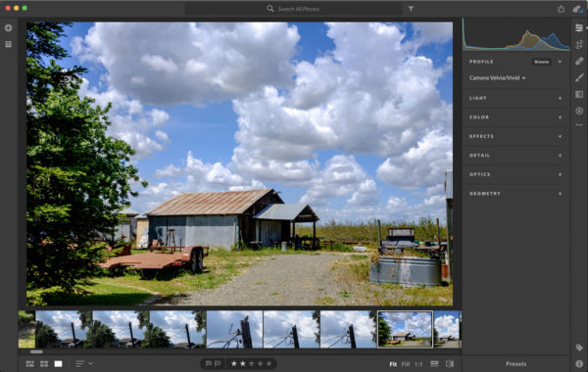Open the Camera Velvia/Vivid profile dropdown
588x372 pixels.
[x=497, y=78]
